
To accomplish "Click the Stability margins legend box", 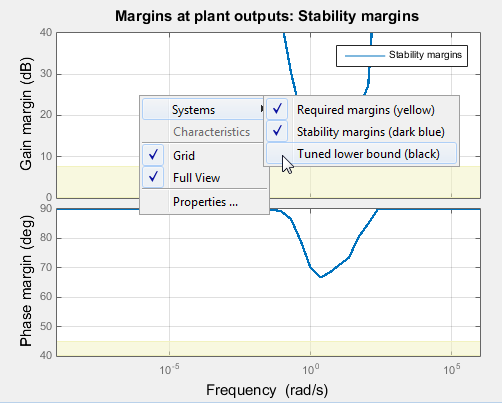I will [x=402, y=56].
